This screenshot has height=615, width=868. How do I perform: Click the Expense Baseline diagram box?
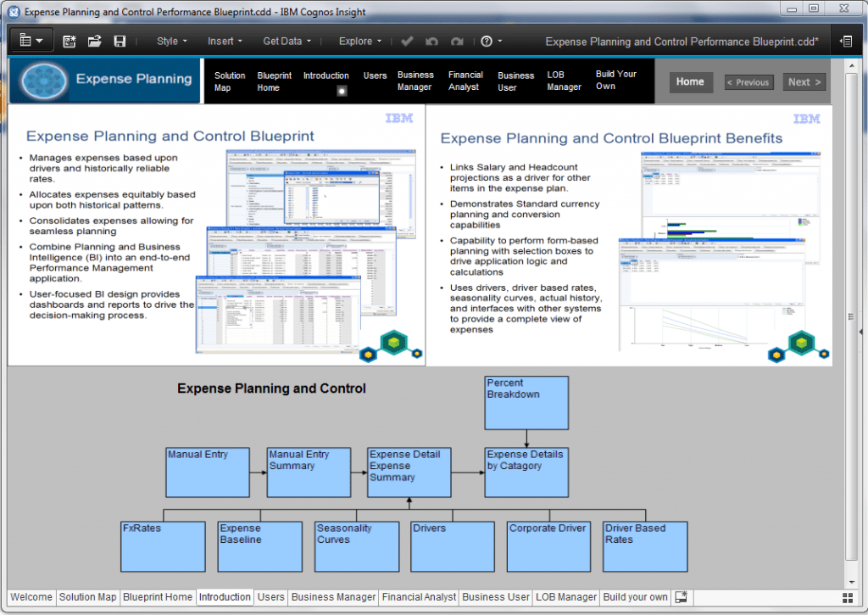click(x=260, y=546)
